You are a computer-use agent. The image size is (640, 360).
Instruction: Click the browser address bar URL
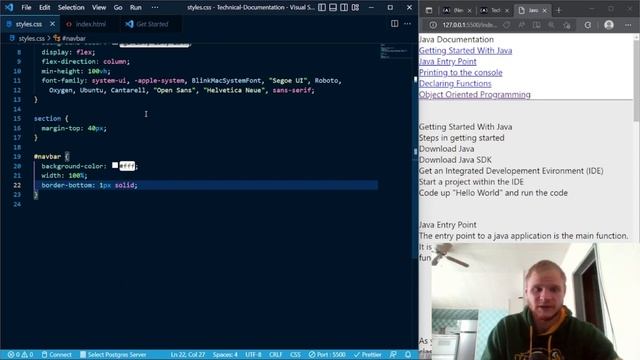pos(469,25)
